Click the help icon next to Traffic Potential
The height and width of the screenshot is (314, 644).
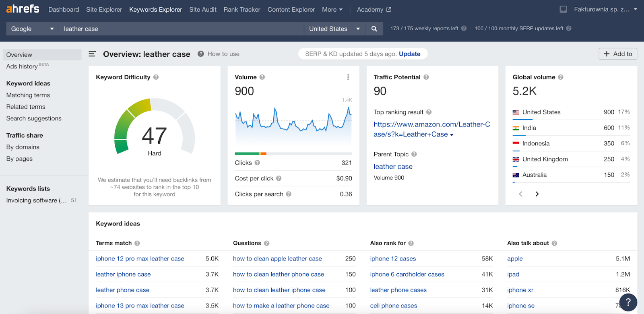426,77
